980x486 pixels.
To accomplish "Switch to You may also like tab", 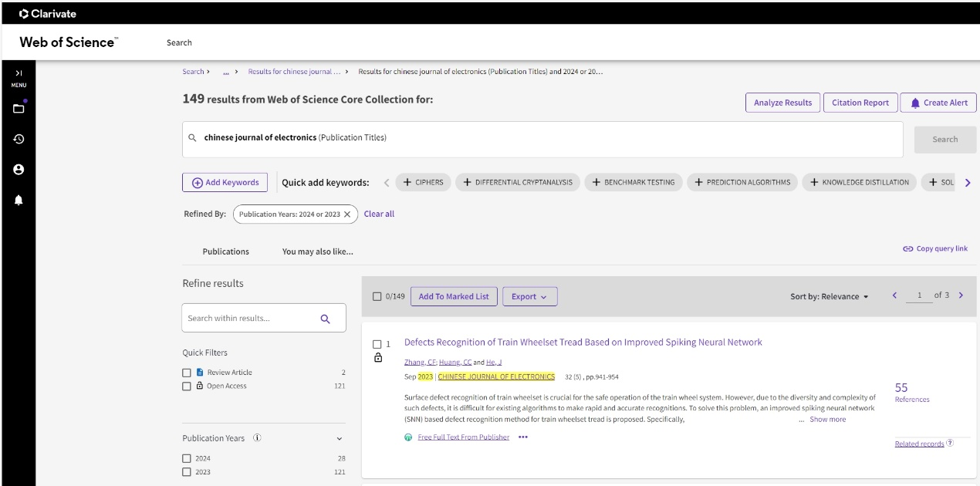I will point(317,251).
